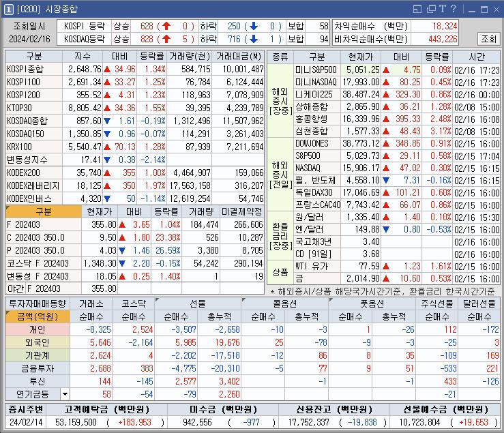The height and width of the screenshot is (433, 504).
Task: Click the 투신 investor row label
Action: tap(38, 381)
